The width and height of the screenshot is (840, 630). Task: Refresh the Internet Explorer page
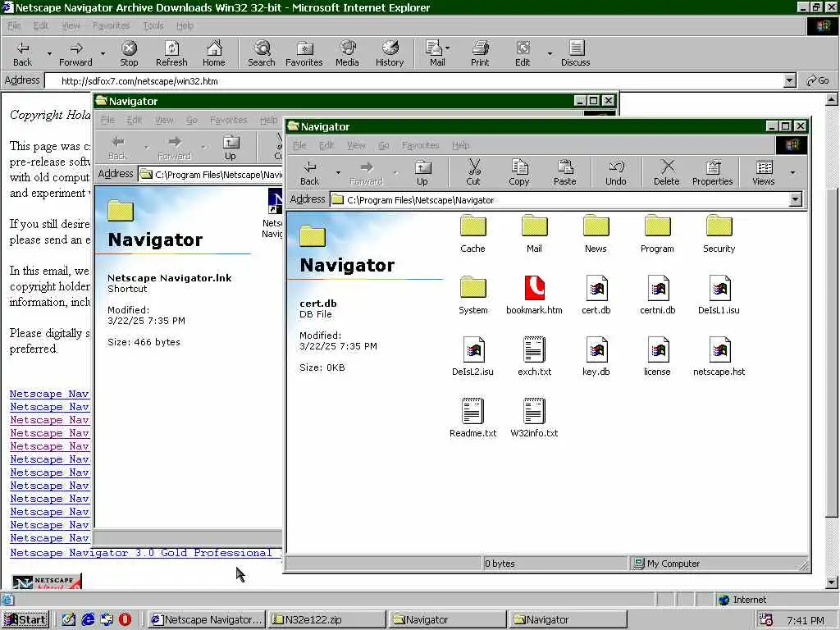pos(171,53)
